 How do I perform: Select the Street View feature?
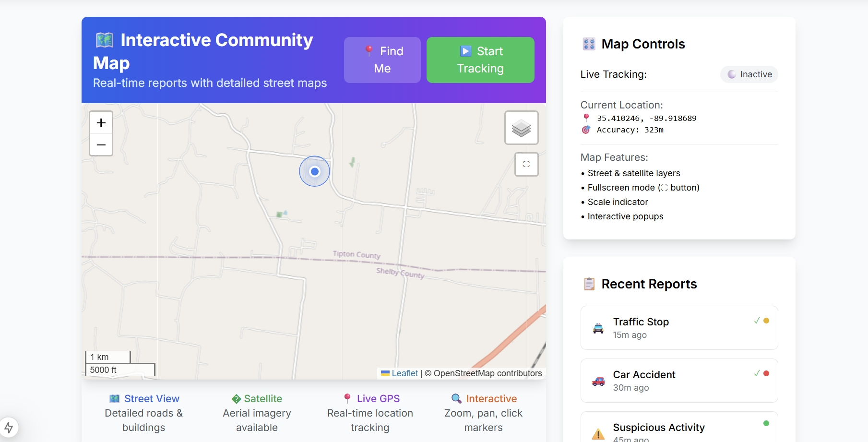tap(144, 399)
